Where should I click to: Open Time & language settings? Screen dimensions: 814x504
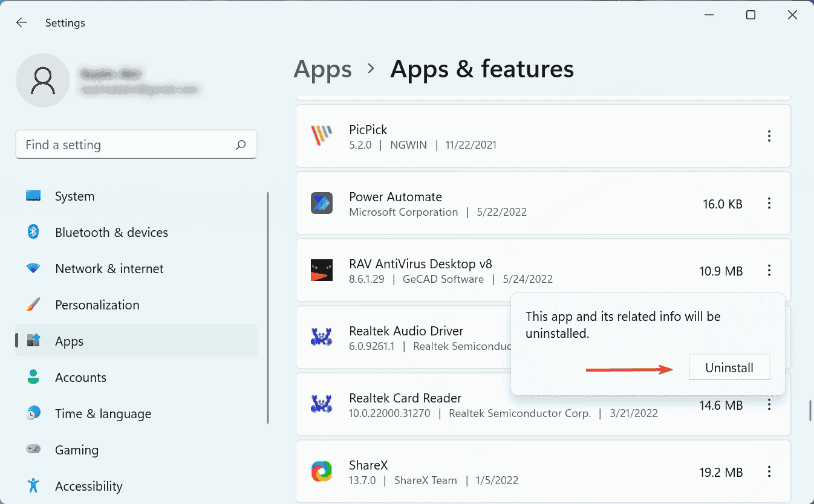click(136, 414)
